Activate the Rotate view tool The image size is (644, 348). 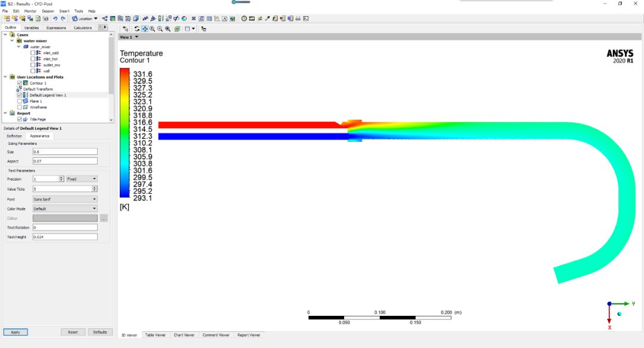(137, 29)
